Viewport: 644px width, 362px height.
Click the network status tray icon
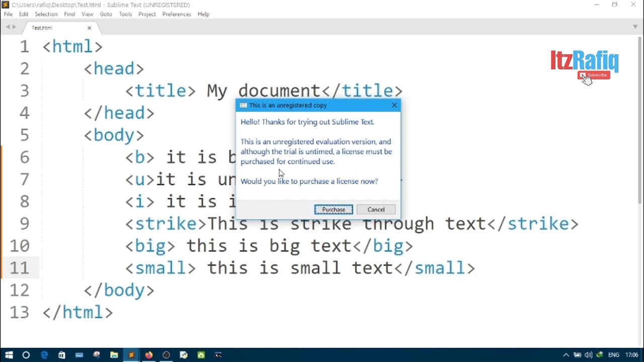[577, 355]
